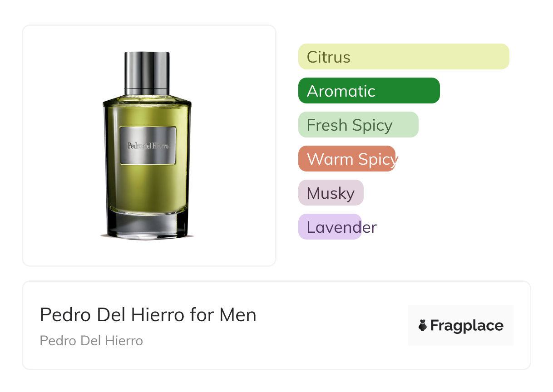Select the Aromatic accord bar

(x=369, y=91)
